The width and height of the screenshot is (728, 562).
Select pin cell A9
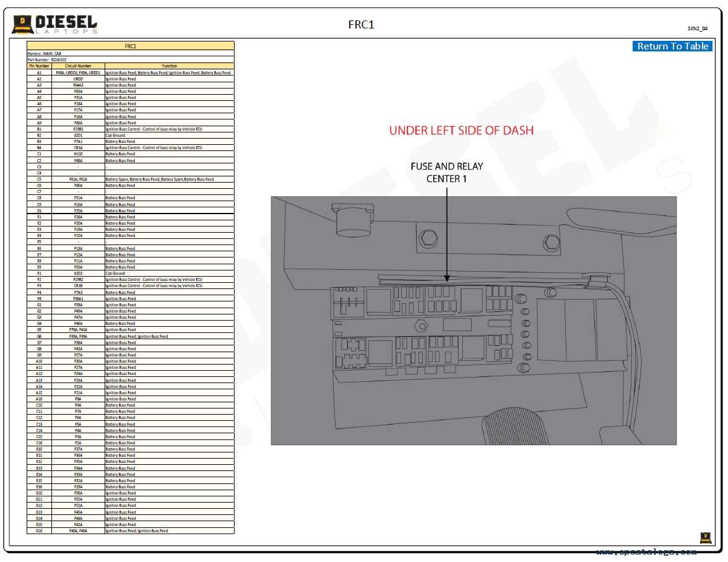pos(39,123)
